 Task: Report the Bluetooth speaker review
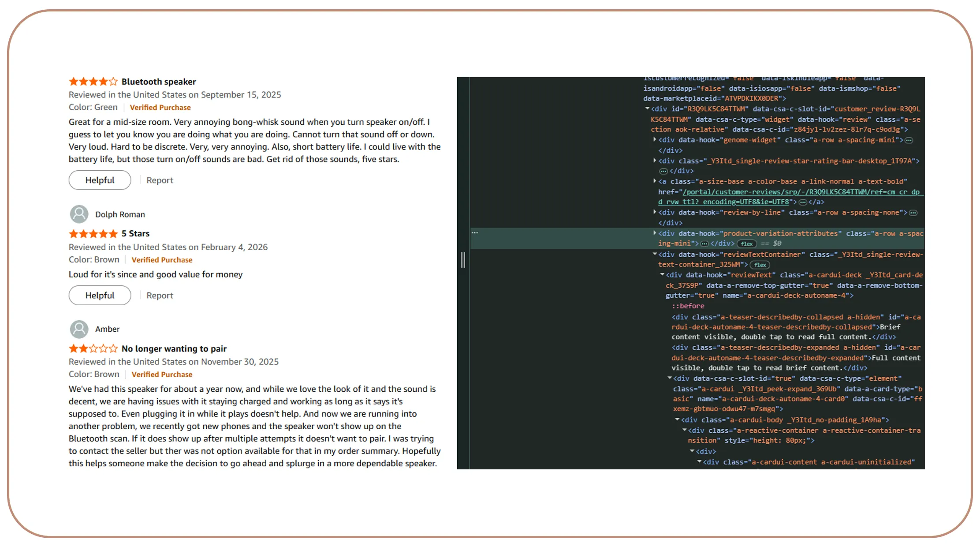click(160, 180)
